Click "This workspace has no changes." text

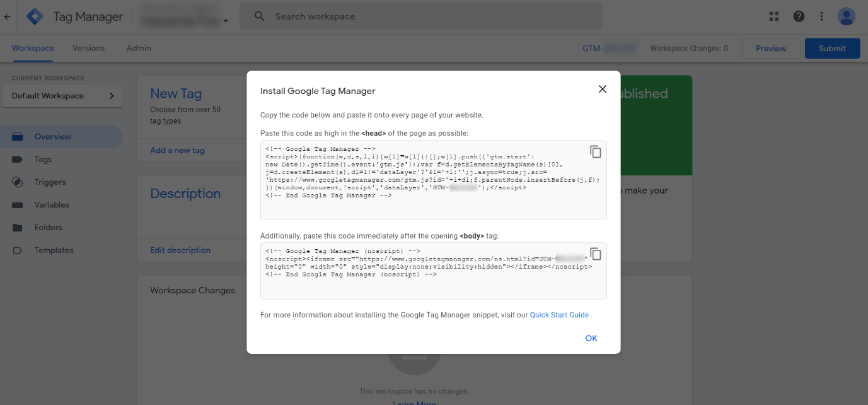click(414, 391)
